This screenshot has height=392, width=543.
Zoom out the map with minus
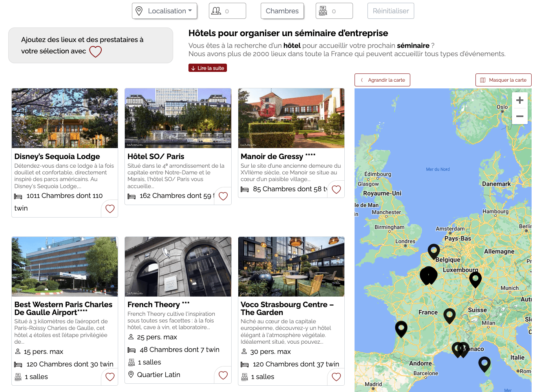coord(520,116)
